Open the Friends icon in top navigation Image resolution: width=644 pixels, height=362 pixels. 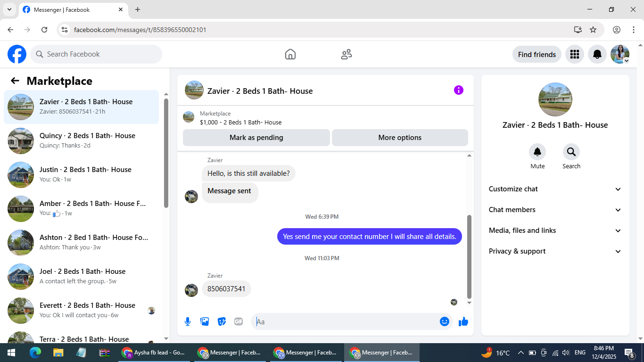[x=347, y=54]
